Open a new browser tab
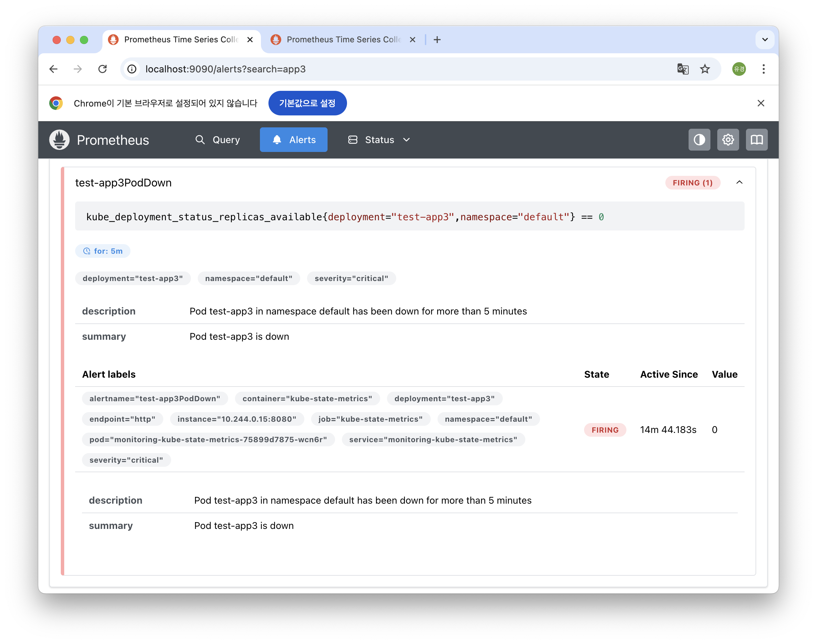 (x=437, y=40)
